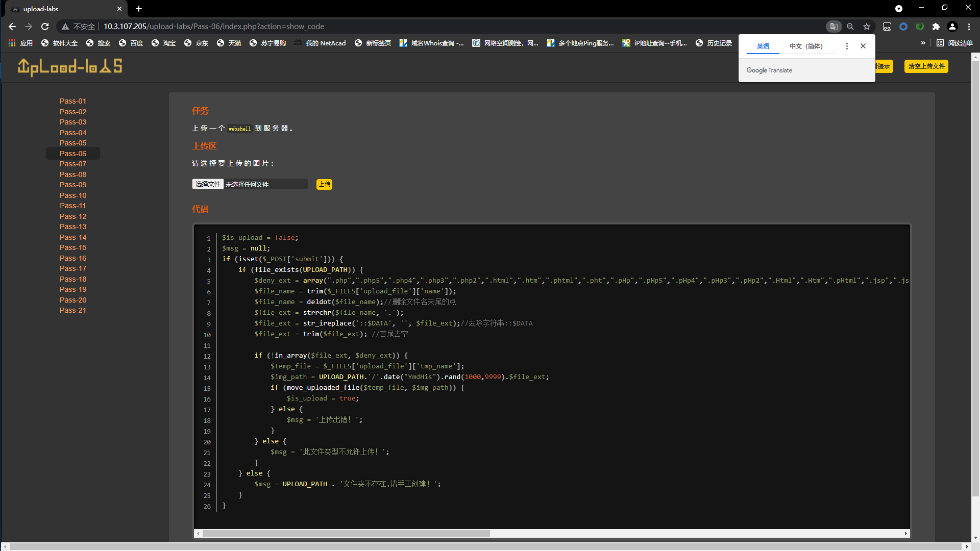980x551 pixels.
Task: Reload the page with the refresh icon
Action: tap(45, 27)
